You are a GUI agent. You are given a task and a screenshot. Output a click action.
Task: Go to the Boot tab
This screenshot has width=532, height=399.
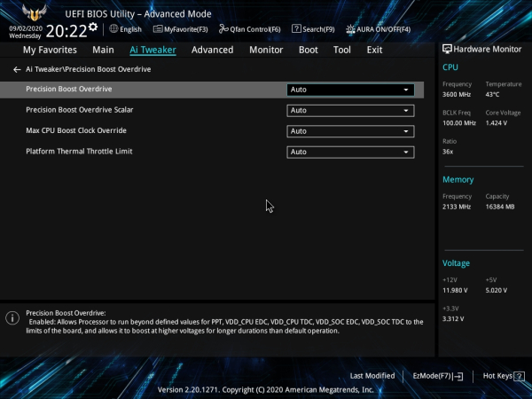pyautogui.click(x=309, y=50)
